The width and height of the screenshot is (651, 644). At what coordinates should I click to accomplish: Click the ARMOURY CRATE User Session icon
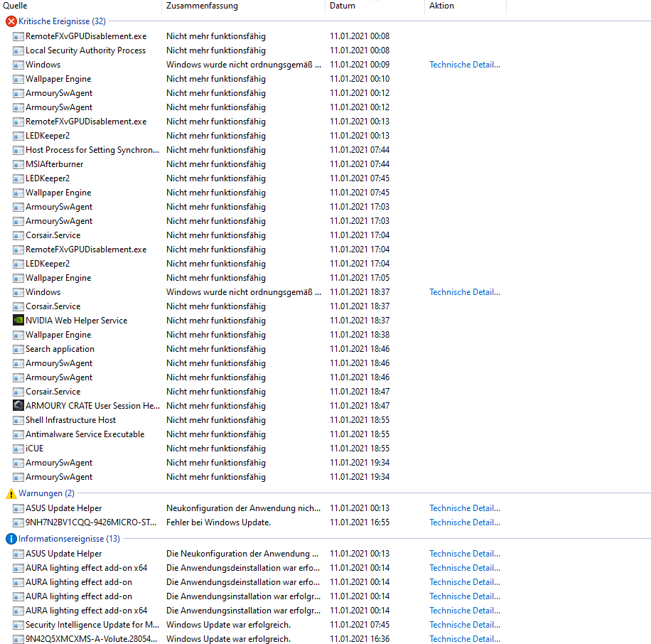pos(18,405)
